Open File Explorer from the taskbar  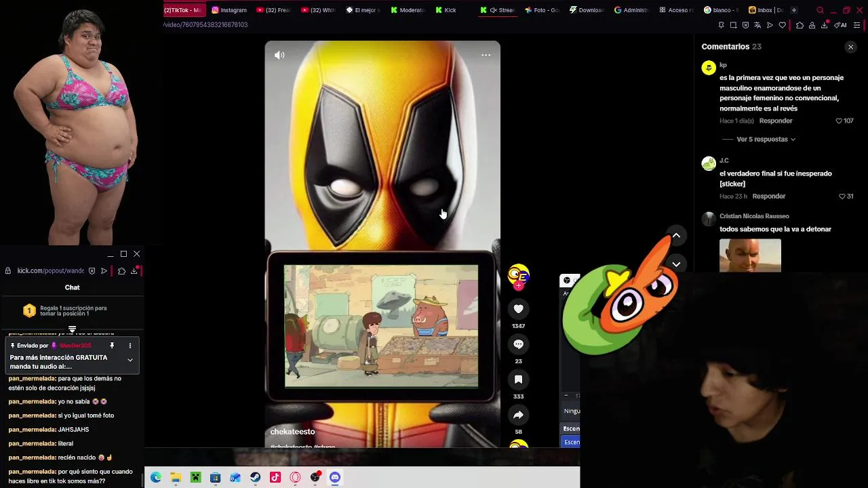click(176, 477)
